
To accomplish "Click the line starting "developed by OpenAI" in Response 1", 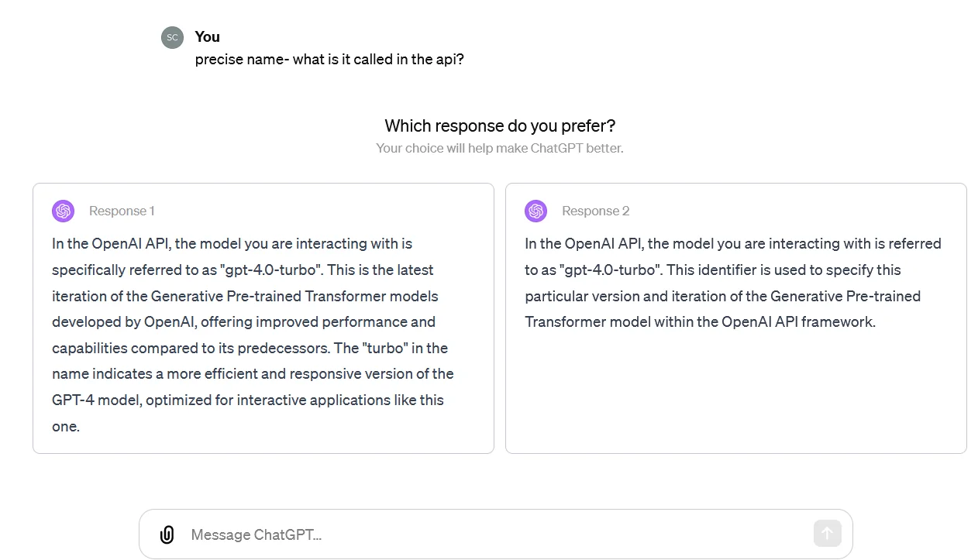I will (x=243, y=321).
